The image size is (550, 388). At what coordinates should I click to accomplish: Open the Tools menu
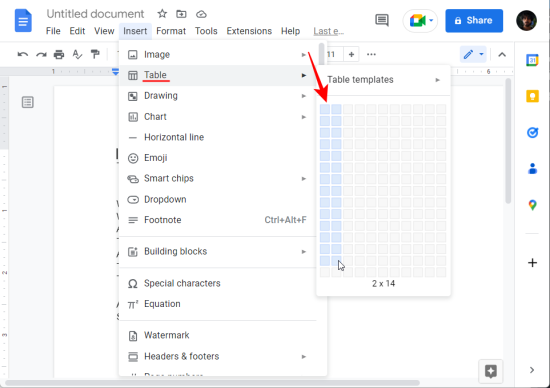[206, 31]
